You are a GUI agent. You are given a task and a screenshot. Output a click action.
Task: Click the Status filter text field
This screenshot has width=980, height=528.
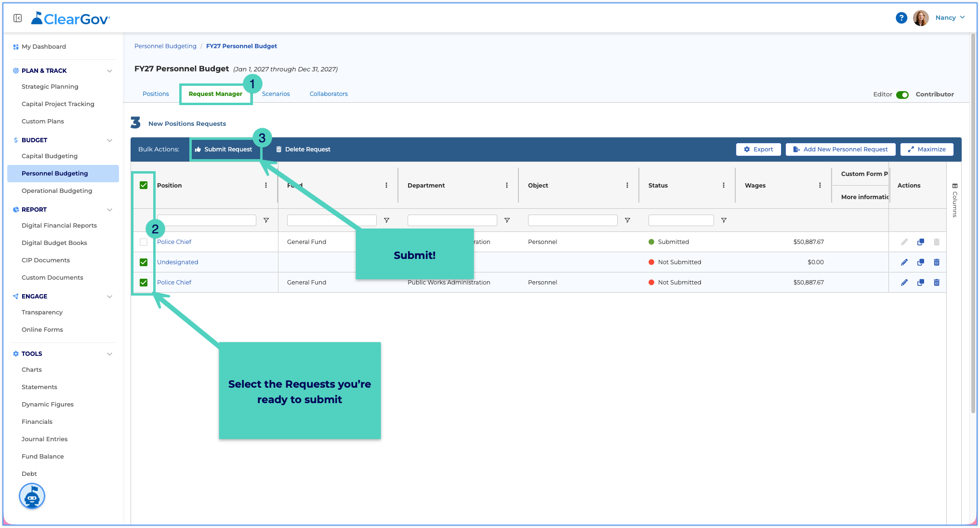(681, 220)
